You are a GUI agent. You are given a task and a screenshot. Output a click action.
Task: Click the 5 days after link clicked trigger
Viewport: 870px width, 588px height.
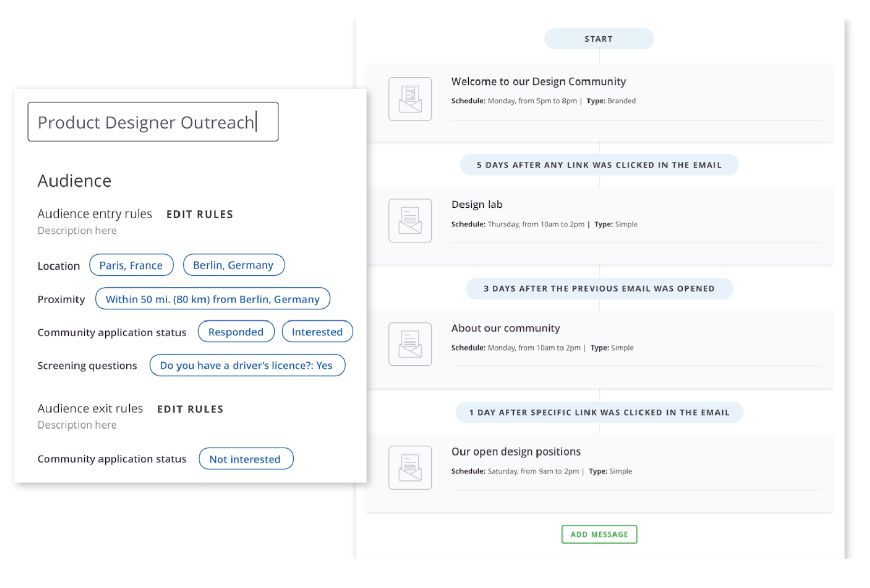click(599, 165)
